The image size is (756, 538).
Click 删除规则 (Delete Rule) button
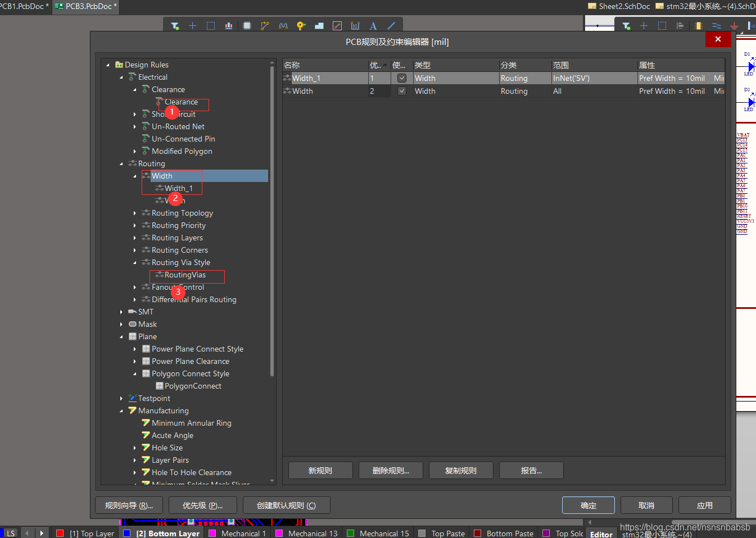coord(391,471)
